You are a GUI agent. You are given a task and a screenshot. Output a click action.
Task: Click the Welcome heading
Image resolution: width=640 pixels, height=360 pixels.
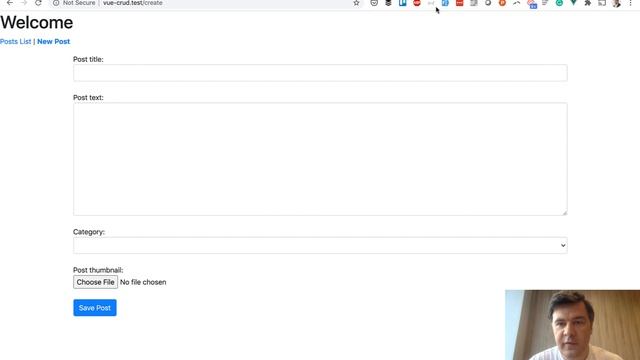coord(36,22)
